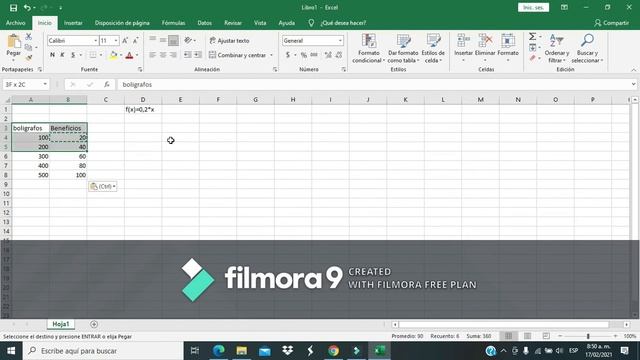Apply percent style % icon
Viewport: 640px width, 360px height.
304,55
